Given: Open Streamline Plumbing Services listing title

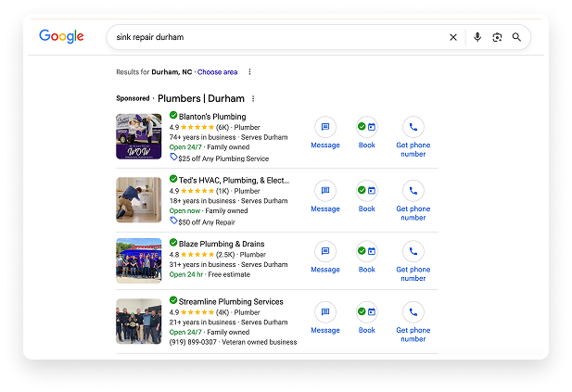Looking at the screenshot, I should [x=231, y=302].
